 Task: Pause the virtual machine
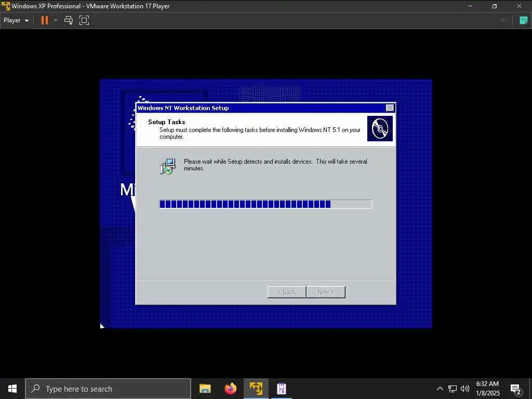tap(45, 20)
